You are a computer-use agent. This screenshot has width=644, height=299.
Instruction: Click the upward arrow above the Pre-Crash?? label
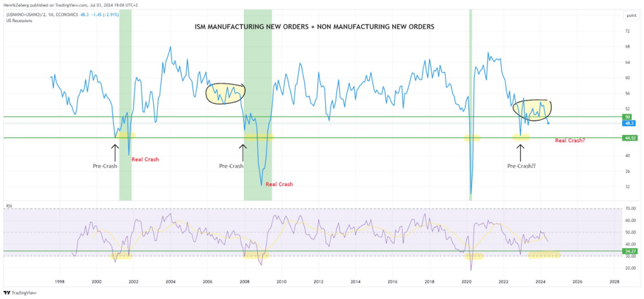[520, 151]
